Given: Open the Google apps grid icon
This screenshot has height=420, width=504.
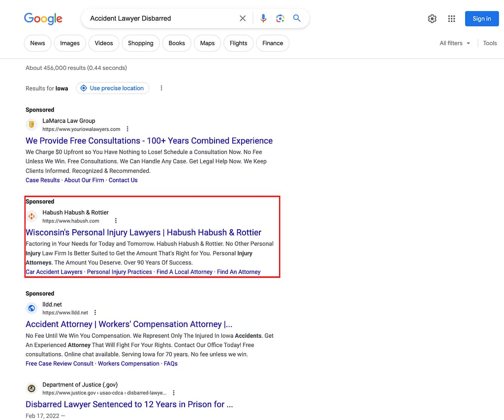Looking at the screenshot, I should tap(451, 19).
